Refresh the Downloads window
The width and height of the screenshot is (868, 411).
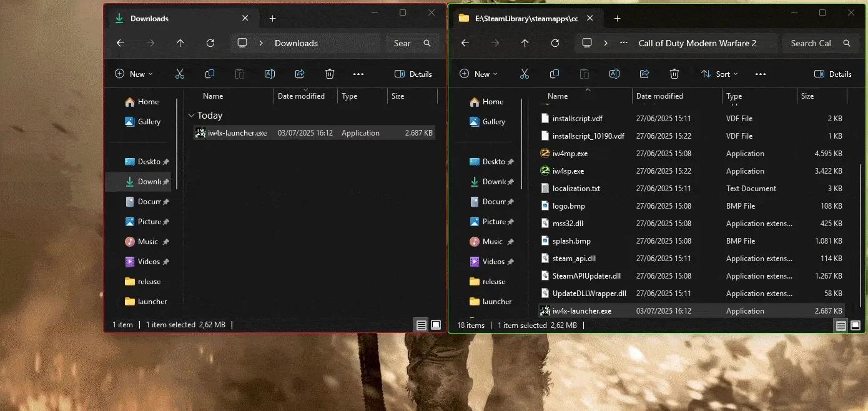click(x=210, y=43)
